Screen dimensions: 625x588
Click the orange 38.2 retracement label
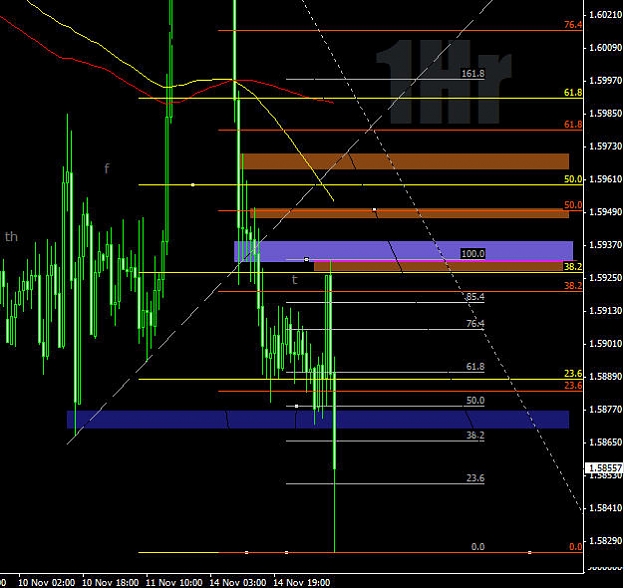pos(573,285)
